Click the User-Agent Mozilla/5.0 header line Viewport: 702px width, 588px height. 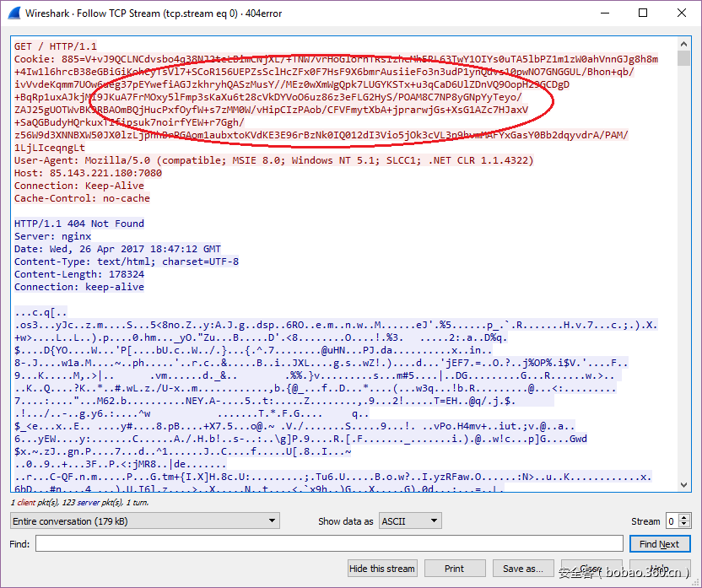pyautogui.click(x=274, y=160)
